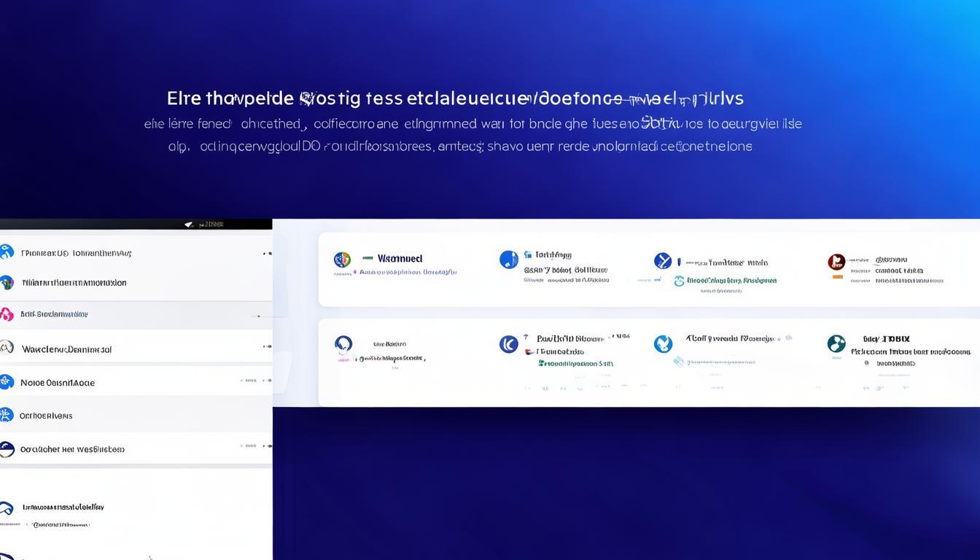Click the blue snowflake-like icon beside Orthoerivens
Image resolution: width=980 pixels, height=560 pixels.
[7, 416]
